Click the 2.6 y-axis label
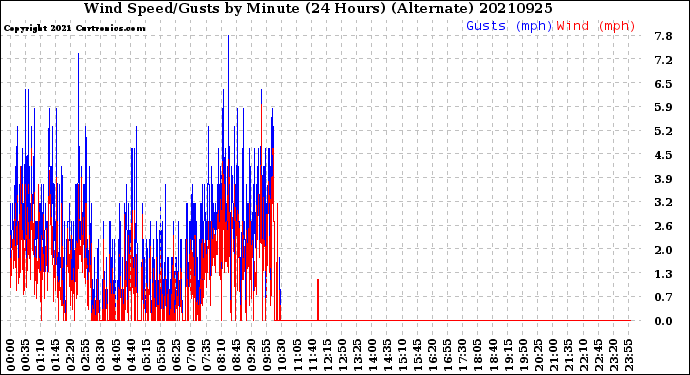 663,226
